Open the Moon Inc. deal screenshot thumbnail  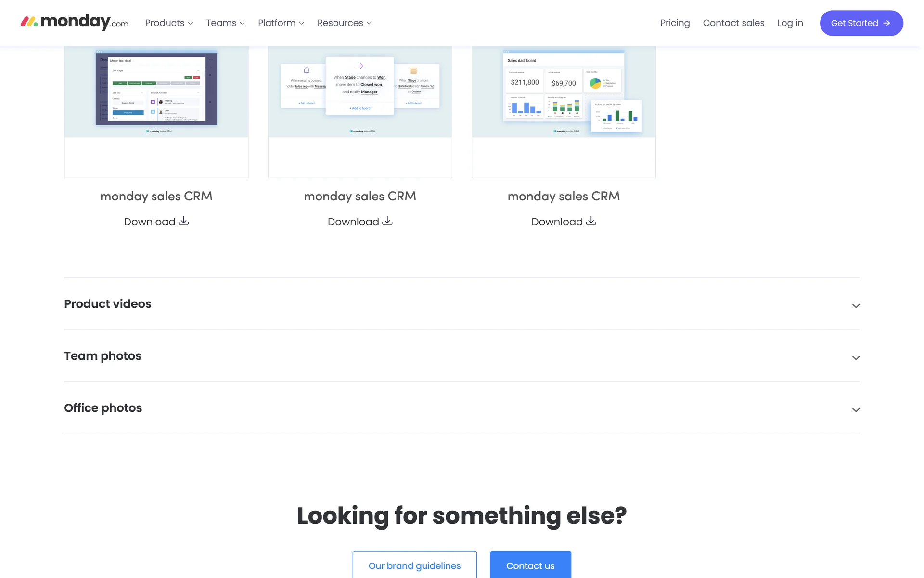point(156,91)
